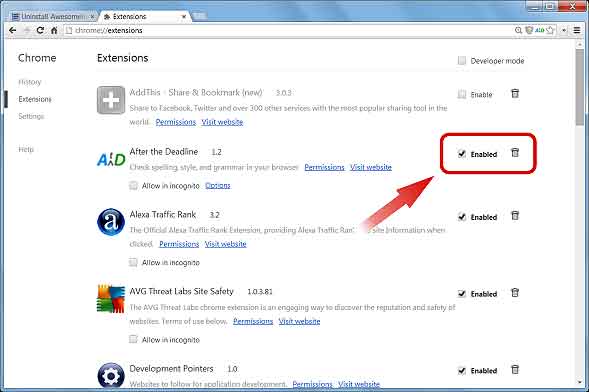The image size is (589, 392).
Task: Click AVG Threat Labs Site Safety title
Action: [x=181, y=291]
